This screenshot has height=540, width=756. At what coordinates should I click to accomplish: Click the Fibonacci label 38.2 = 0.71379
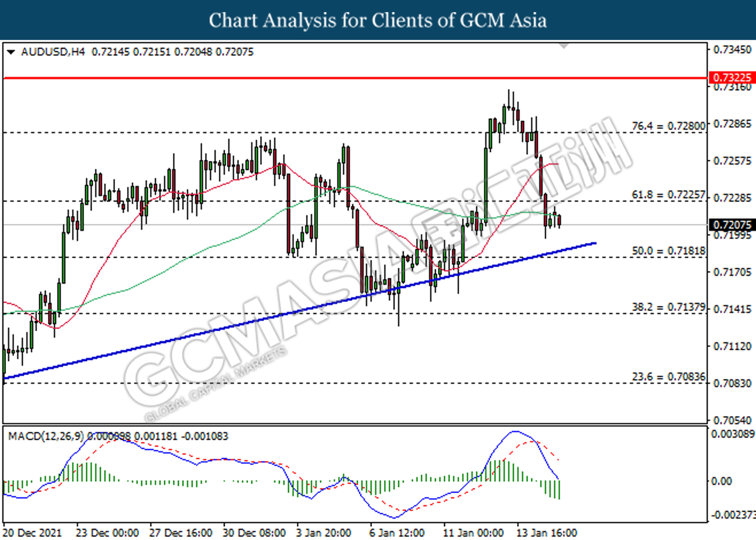coord(668,307)
